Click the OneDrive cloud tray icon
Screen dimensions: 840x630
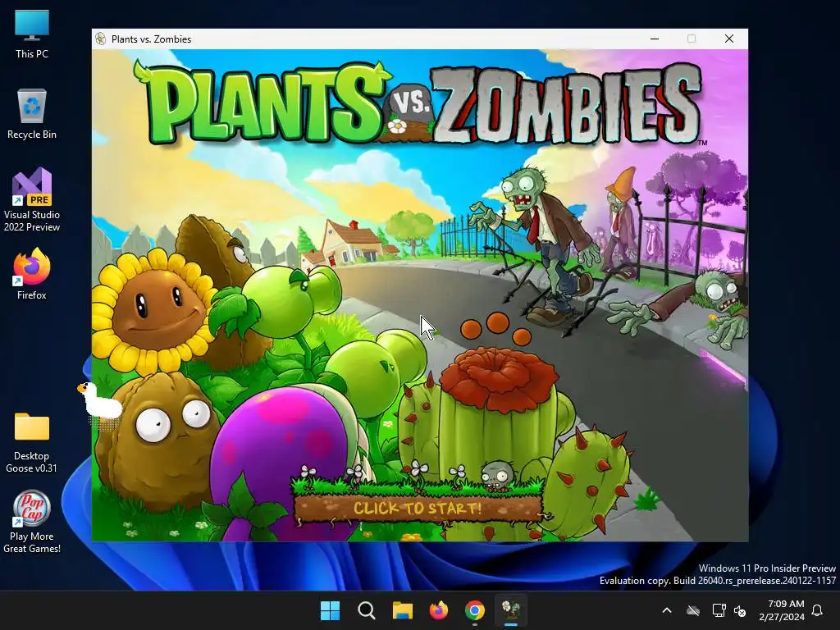(x=693, y=610)
